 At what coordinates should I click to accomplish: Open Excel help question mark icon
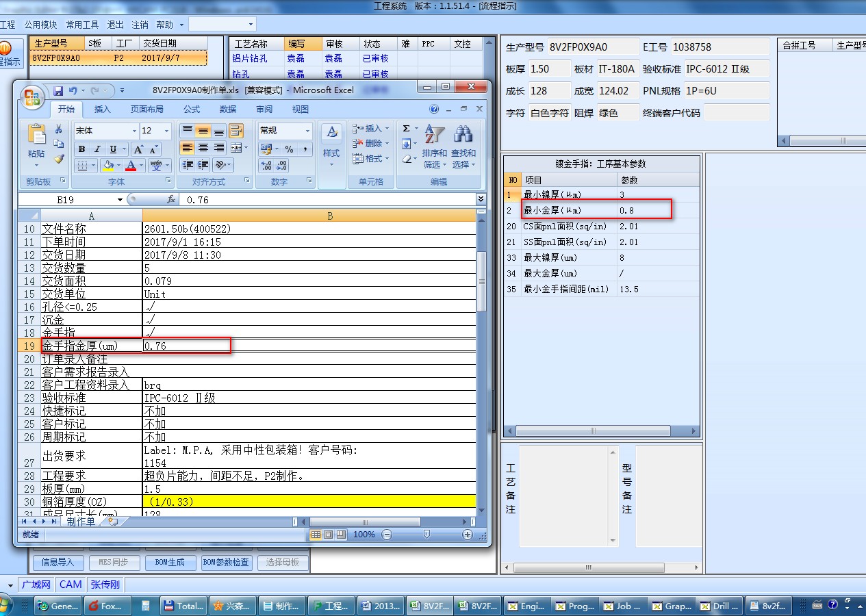(434, 109)
